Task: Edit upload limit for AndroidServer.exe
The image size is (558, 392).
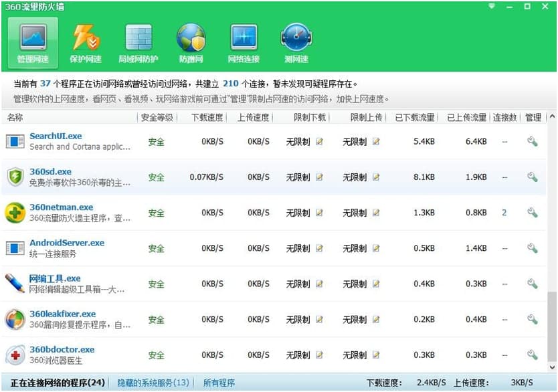Action: 376,248
